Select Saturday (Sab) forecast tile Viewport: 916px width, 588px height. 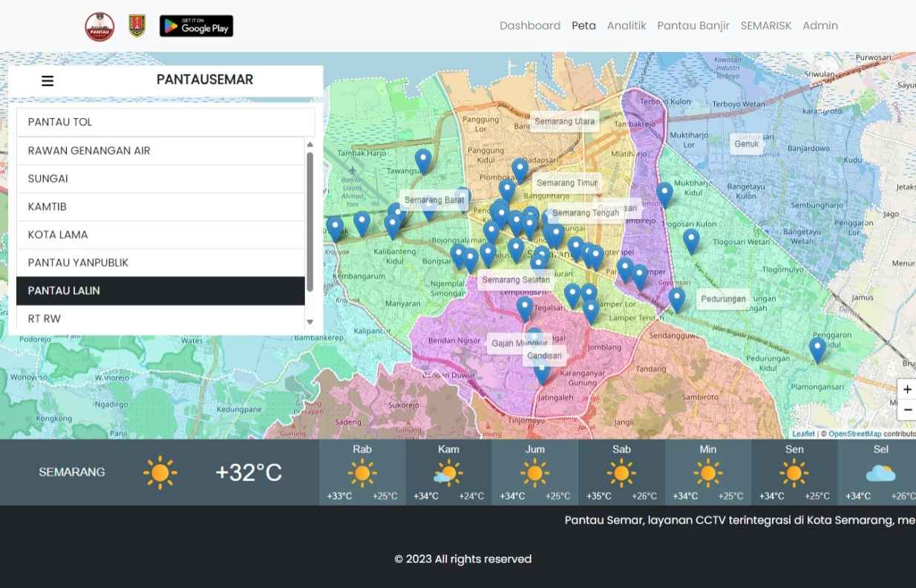(621, 472)
